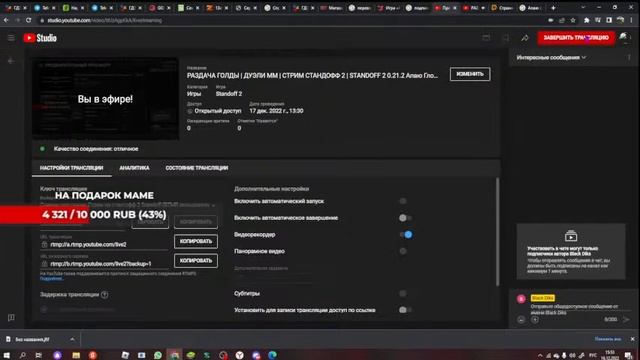Open Yandex Browser from the taskbar
640x360 pixels.
pos(240,355)
